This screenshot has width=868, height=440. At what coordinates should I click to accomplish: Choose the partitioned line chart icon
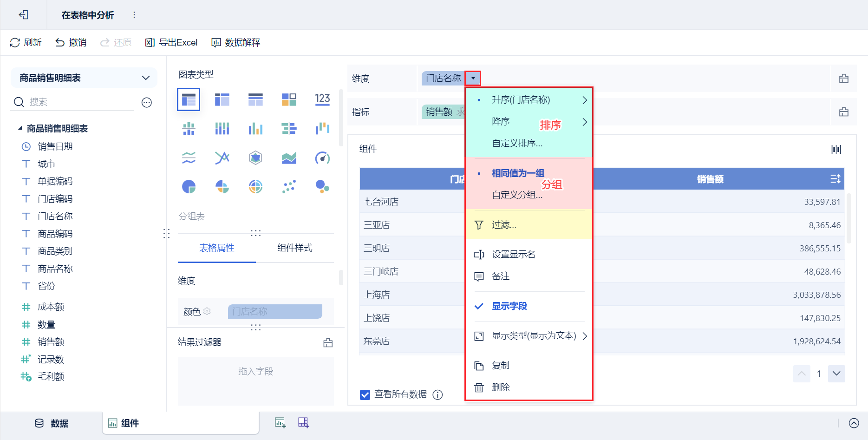189,158
